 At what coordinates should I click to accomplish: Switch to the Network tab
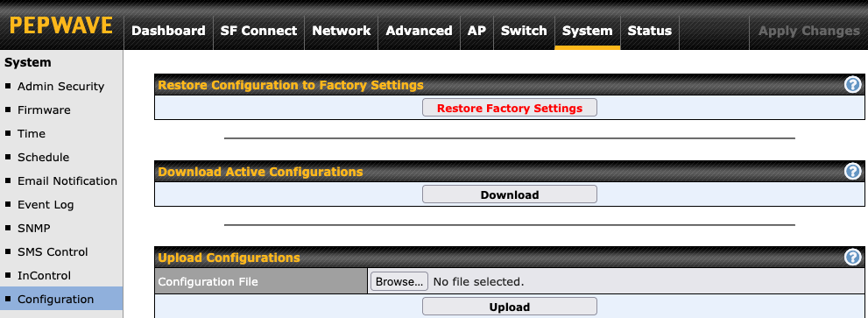tap(342, 31)
